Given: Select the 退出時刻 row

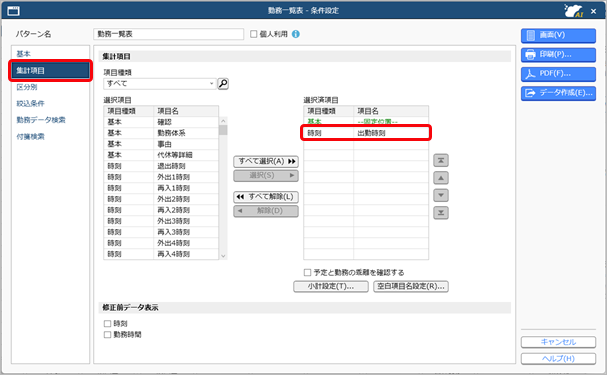Looking at the screenshot, I should (161, 166).
